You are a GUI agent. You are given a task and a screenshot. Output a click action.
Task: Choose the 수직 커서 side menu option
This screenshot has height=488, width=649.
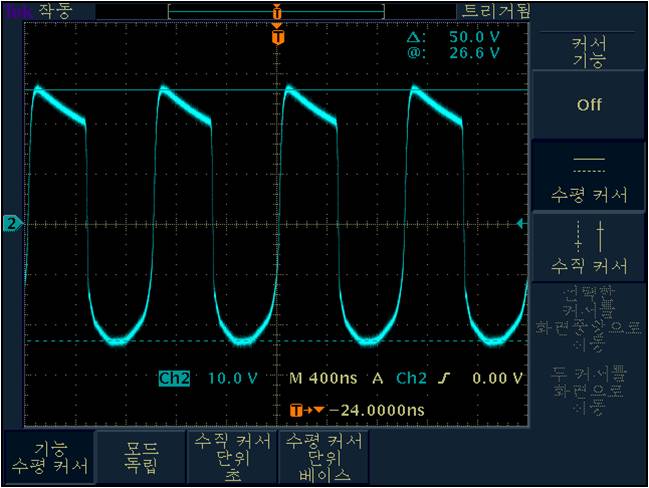click(589, 248)
